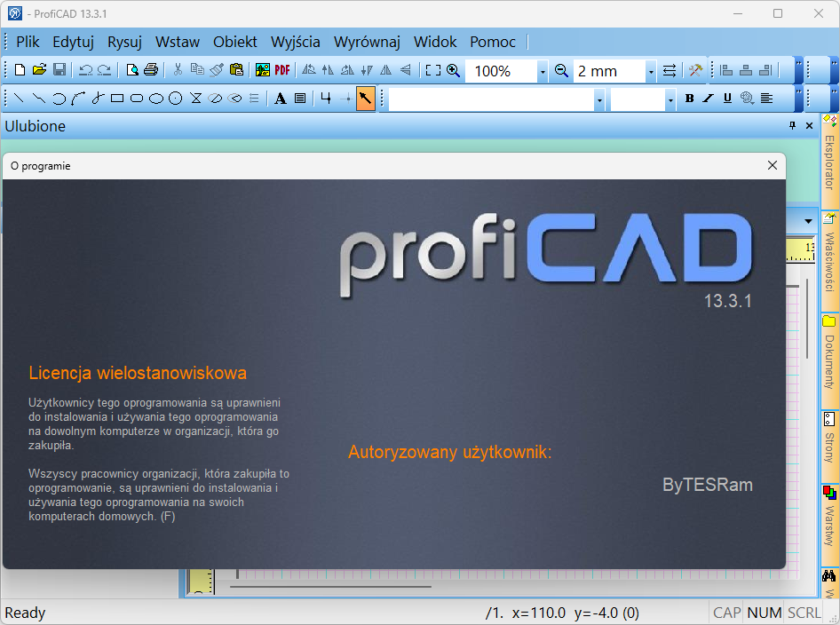This screenshot has width=840, height=625.
Task: Click the zoom value field showing 100%
Action: coord(502,71)
